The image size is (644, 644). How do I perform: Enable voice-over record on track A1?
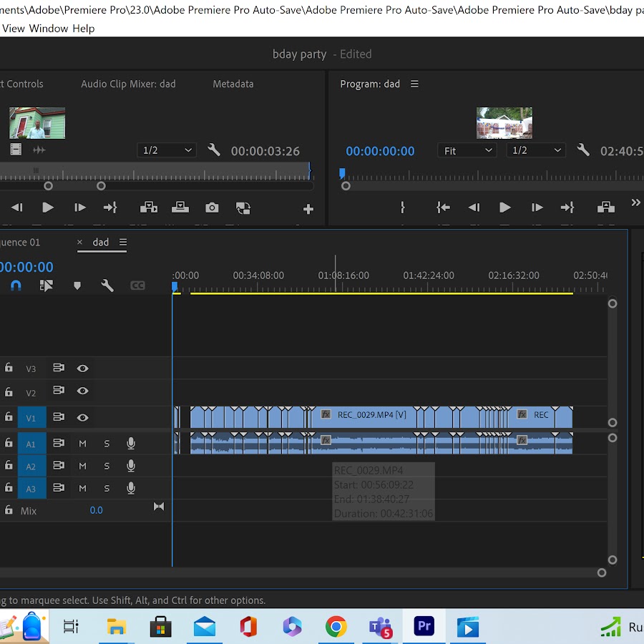(x=131, y=444)
